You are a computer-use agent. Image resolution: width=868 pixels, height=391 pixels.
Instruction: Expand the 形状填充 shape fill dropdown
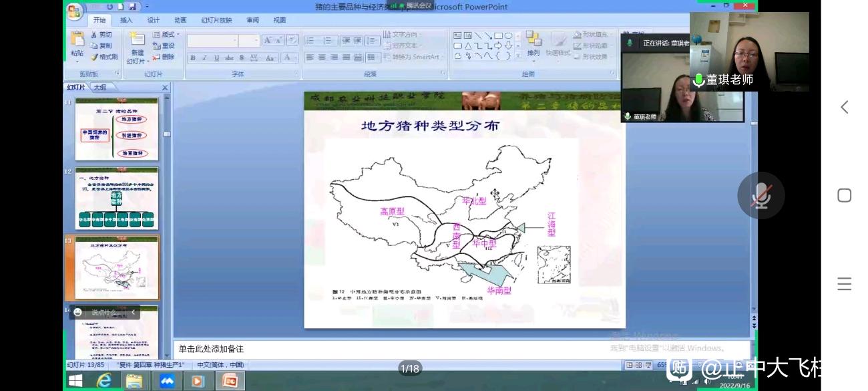pyautogui.click(x=592, y=35)
